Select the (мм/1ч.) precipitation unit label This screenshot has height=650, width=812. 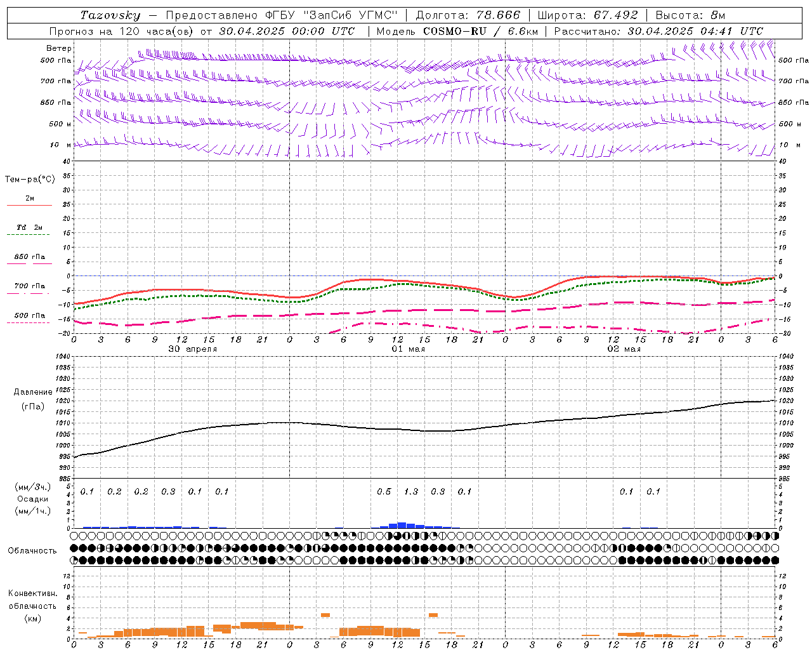(x=32, y=511)
